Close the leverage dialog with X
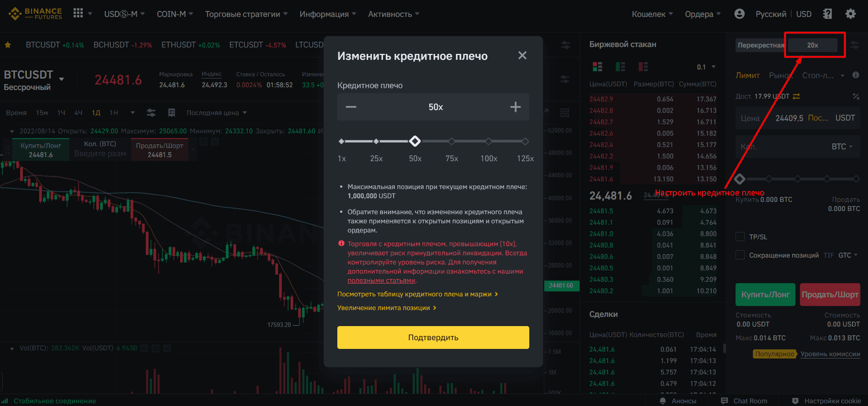This screenshot has width=868, height=406. pyautogui.click(x=522, y=55)
